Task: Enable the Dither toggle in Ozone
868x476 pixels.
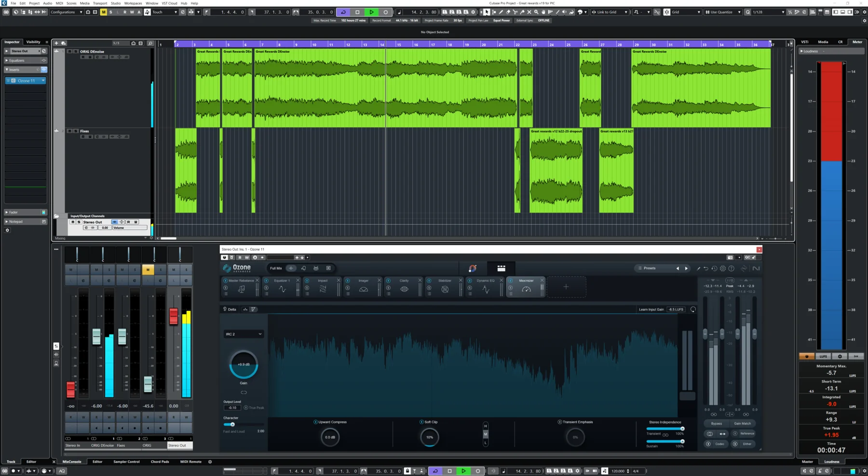Action: 735,444
